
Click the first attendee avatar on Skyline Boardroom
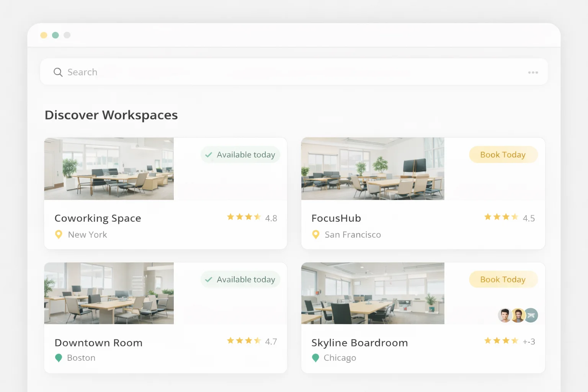pyautogui.click(x=505, y=315)
